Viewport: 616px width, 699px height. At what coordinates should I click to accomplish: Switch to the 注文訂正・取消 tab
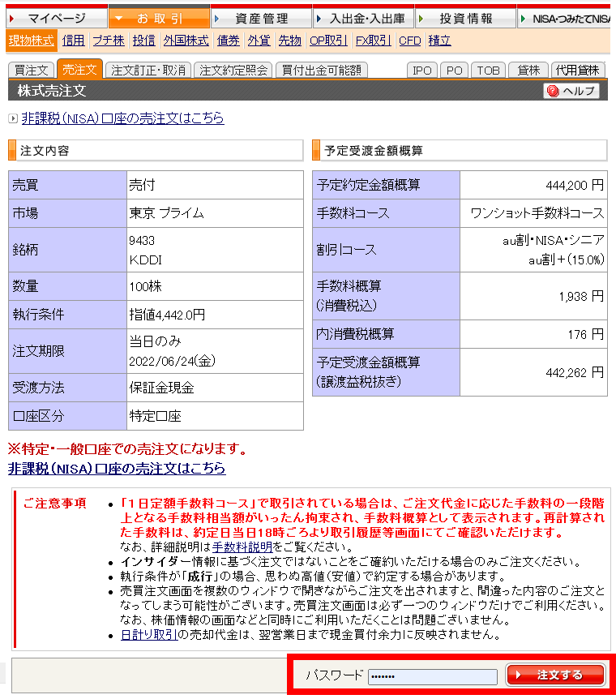(x=148, y=70)
